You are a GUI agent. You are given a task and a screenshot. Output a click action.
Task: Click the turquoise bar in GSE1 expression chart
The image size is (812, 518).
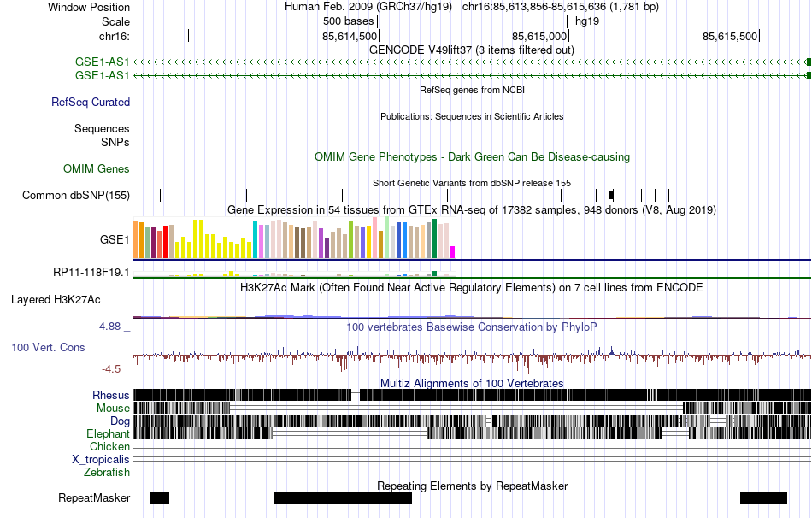click(x=255, y=239)
